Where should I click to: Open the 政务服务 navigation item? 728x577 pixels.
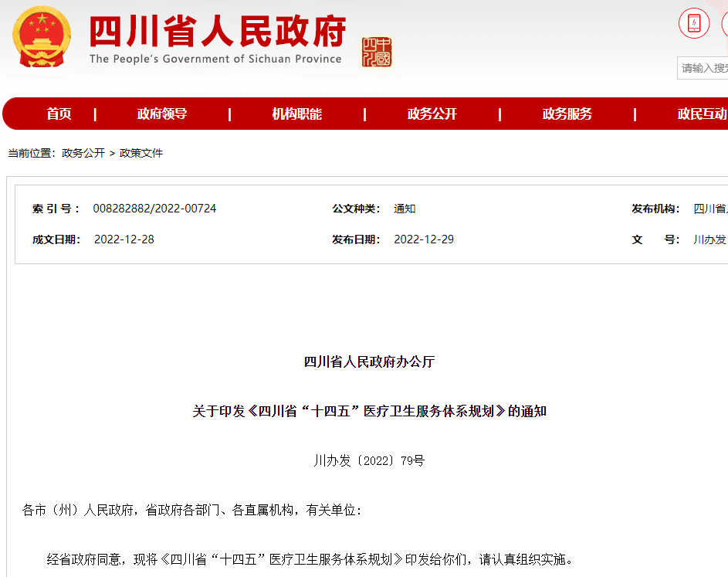click(x=567, y=114)
